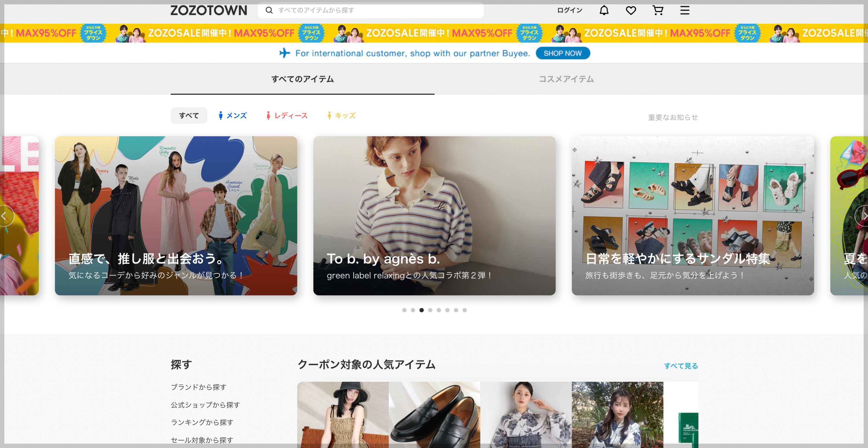Viewport: 868px width, 448px height.
Task: Click the ZOZOTOWN logo
Action: 209,10
